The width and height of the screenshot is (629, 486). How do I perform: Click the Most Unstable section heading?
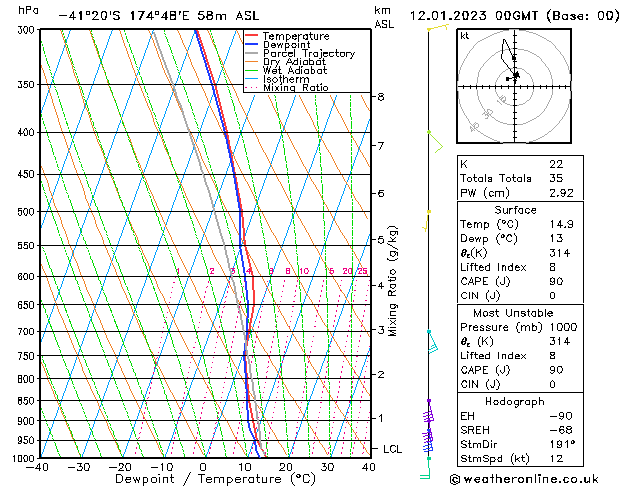pos(513,313)
